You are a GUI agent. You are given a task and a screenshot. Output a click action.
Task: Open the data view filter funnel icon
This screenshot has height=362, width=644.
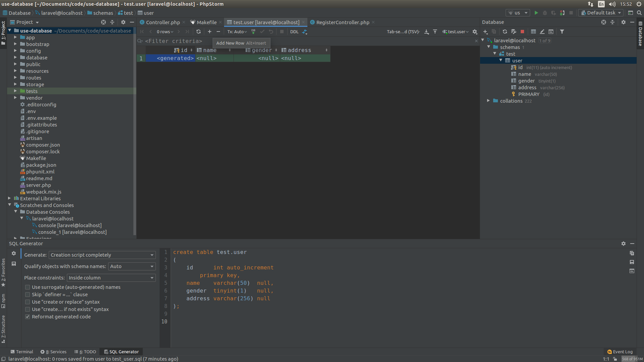[x=562, y=31]
